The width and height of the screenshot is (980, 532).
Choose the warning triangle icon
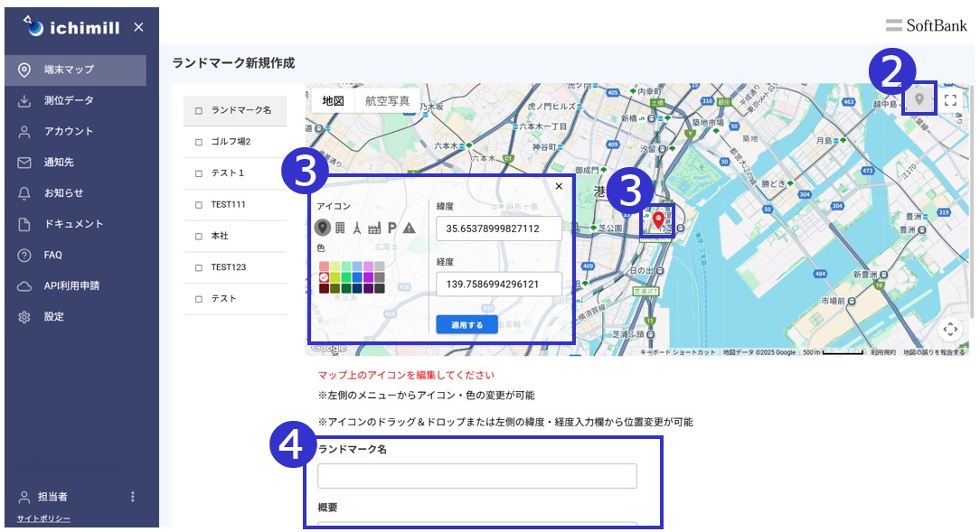409,228
